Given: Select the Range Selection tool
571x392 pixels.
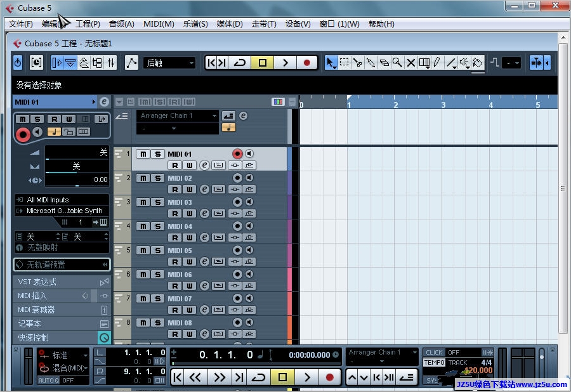Looking at the screenshot, I should (344, 63).
